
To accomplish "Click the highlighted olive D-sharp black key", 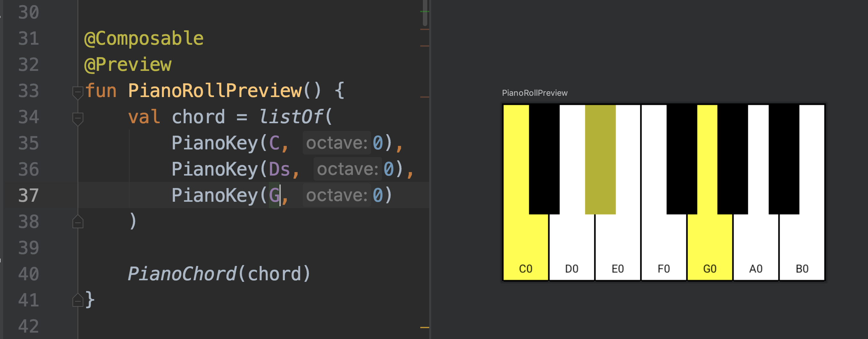I will coord(600,160).
